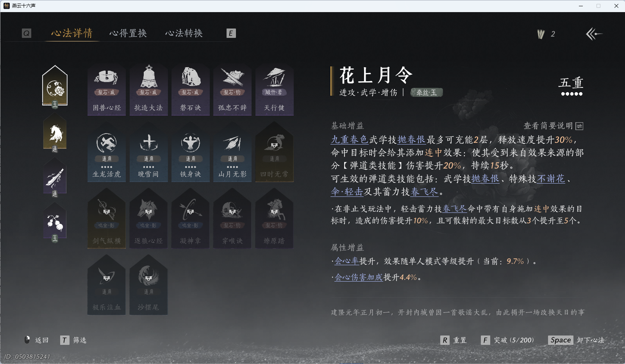Select the 困兽心经 heart method icon
The height and width of the screenshot is (364, 625).
(x=106, y=89)
